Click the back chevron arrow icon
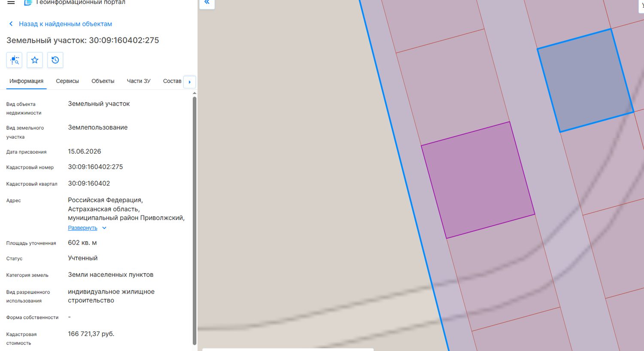 (x=11, y=24)
